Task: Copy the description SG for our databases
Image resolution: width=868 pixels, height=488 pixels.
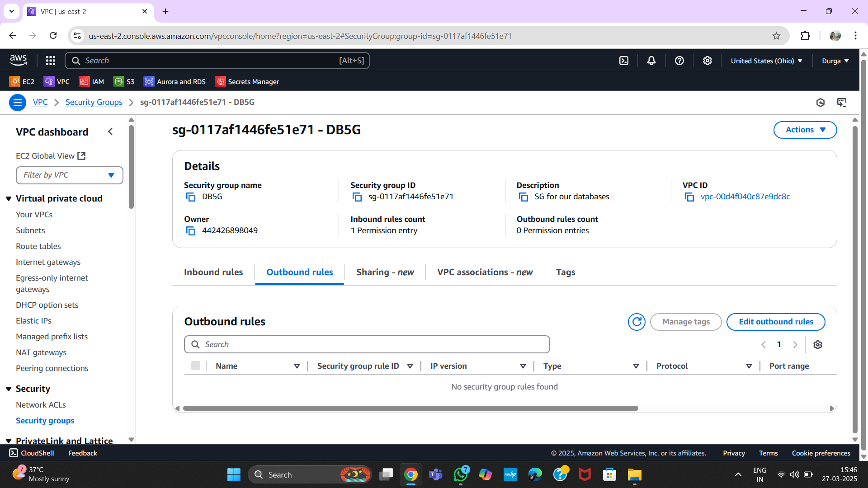Action: pyautogui.click(x=524, y=197)
